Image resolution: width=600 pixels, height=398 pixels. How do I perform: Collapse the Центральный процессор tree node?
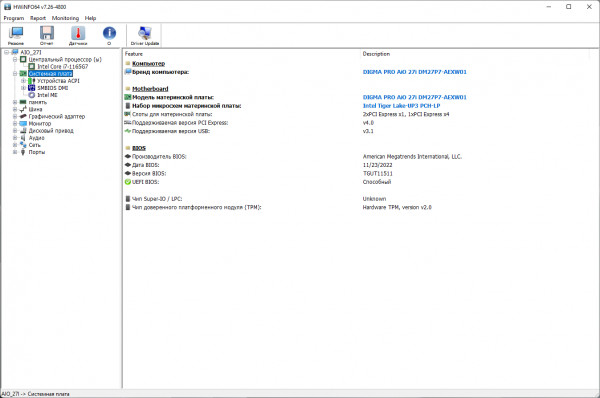click(x=15, y=59)
